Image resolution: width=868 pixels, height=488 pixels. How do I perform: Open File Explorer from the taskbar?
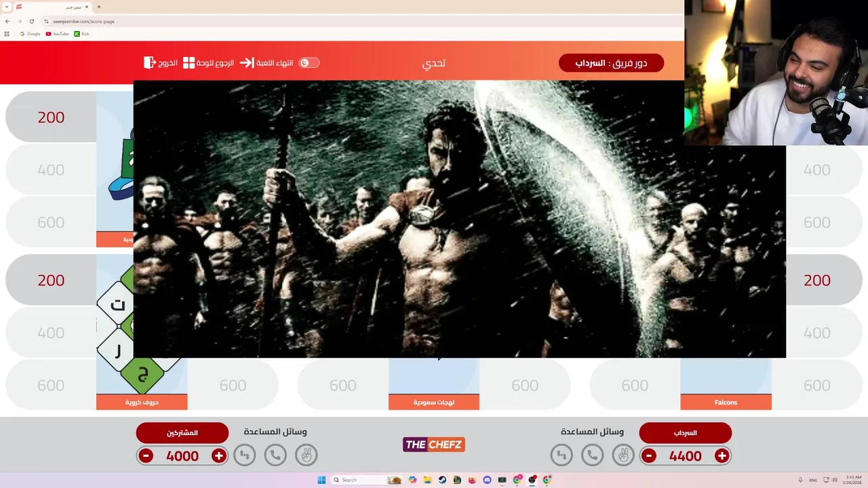[x=427, y=480]
